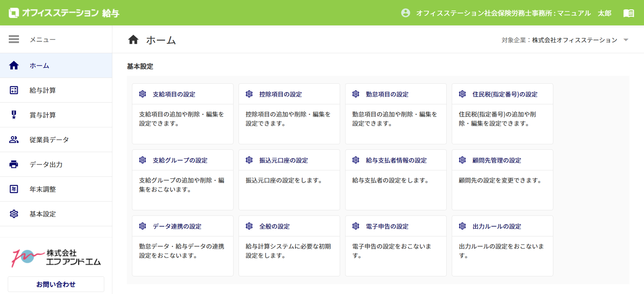Click the gear icon of 支給項目の設定
644x294 pixels.
coord(143,94)
